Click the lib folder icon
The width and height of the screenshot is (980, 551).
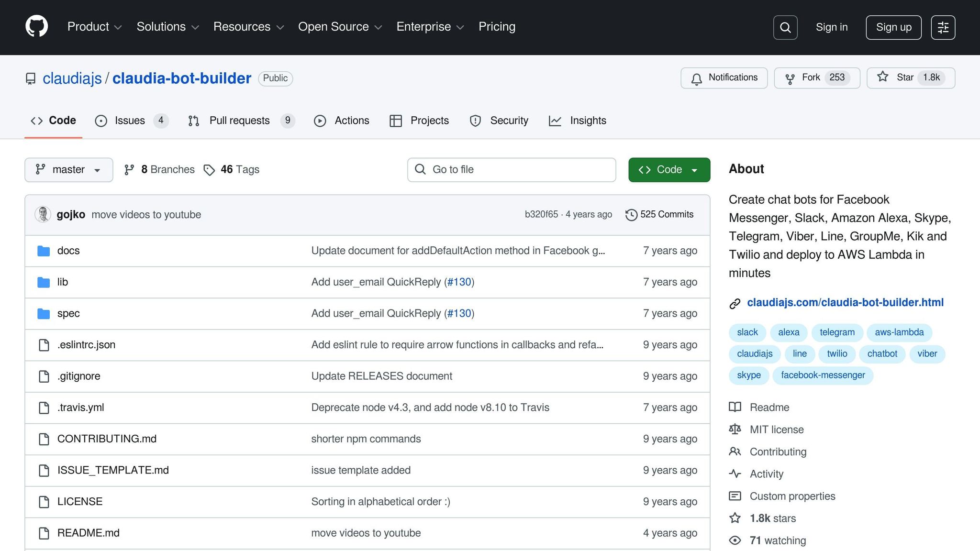44,282
